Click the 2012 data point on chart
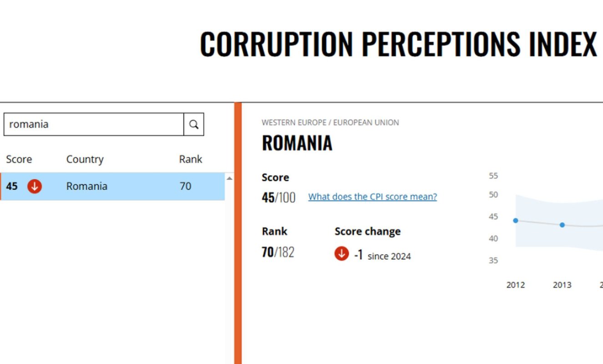This screenshot has width=603, height=364. (516, 221)
